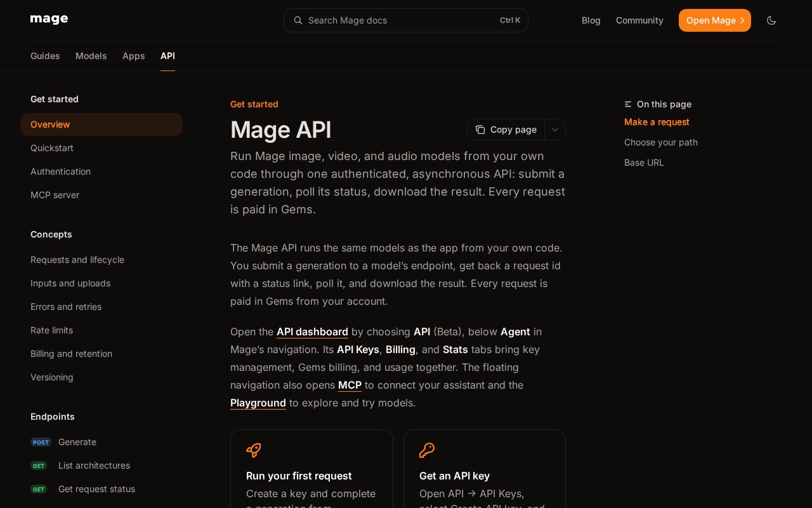Open the Rate limits page
This screenshot has width=812, height=508.
[101, 330]
